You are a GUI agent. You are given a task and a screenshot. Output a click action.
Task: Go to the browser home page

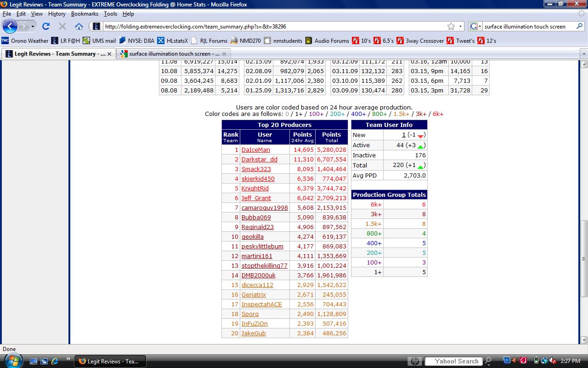pyautogui.click(x=79, y=26)
